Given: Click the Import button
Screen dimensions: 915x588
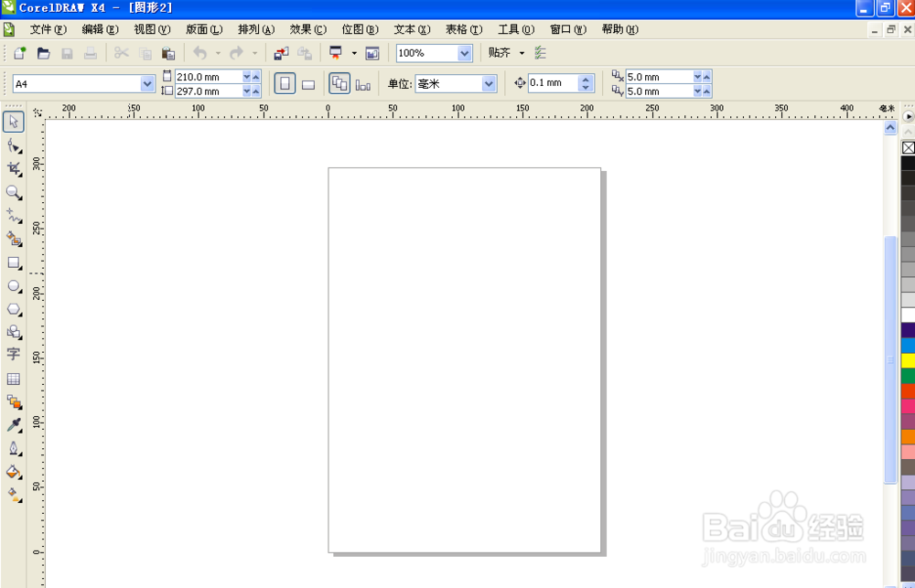Looking at the screenshot, I should tap(280, 53).
